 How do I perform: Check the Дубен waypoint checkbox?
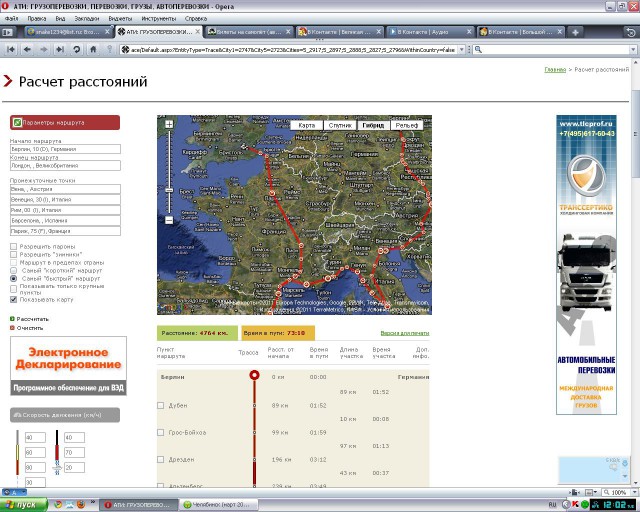coord(160,405)
